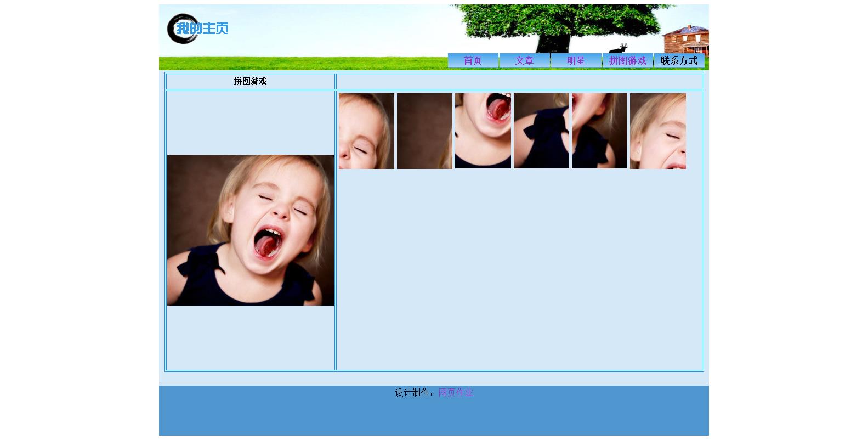This screenshot has width=868, height=440.
Task: Click the 设计制作 footer text
Action: 414,392
